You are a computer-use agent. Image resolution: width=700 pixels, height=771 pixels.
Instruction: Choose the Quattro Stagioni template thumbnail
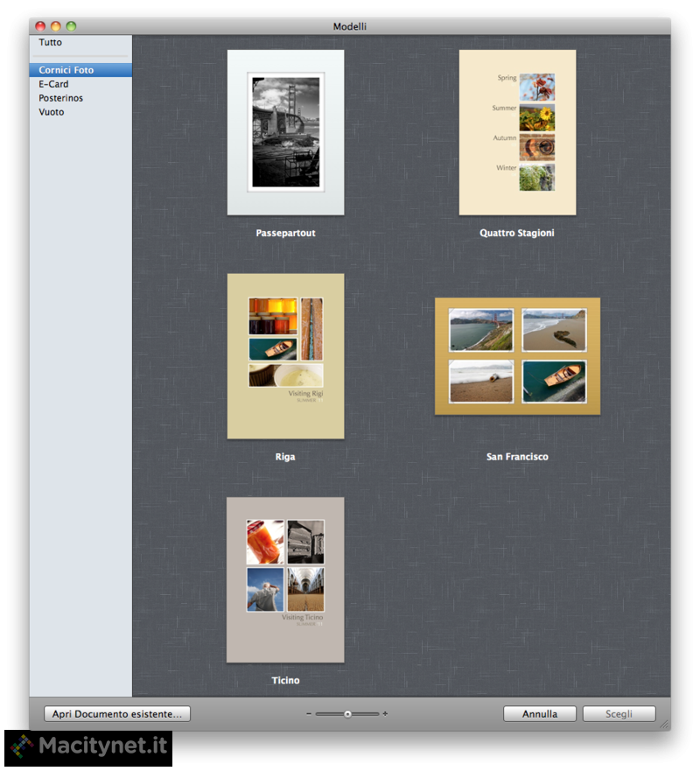(517, 132)
